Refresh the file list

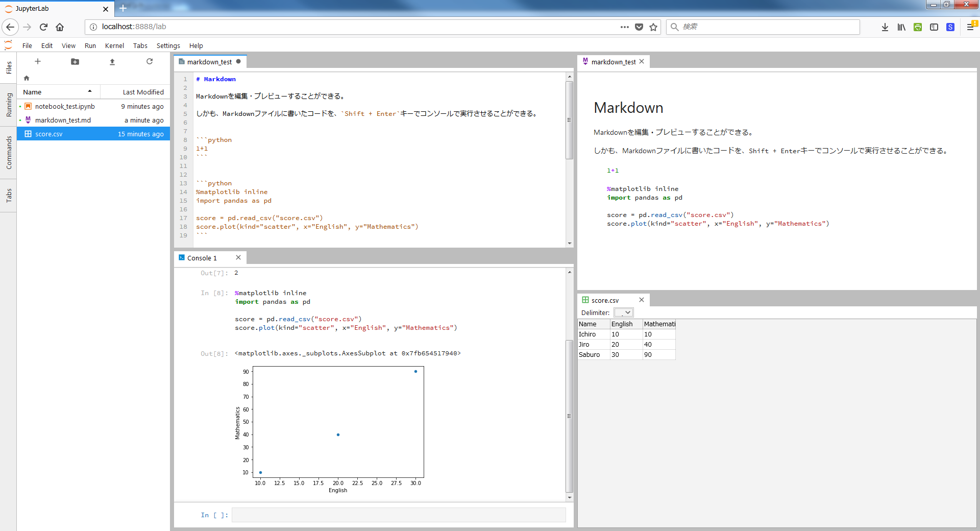tap(150, 61)
